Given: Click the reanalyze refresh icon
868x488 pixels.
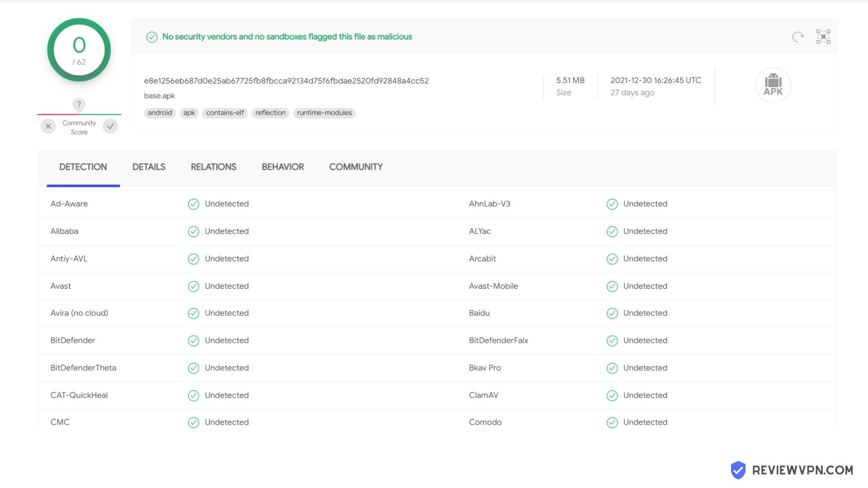Looking at the screenshot, I should click(798, 37).
